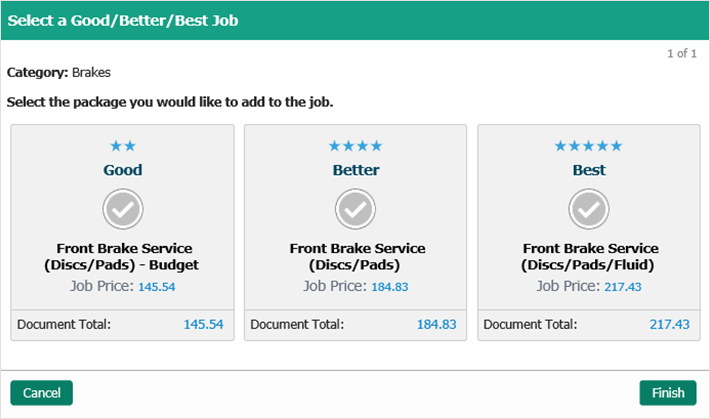The width and height of the screenshot is (710, 419).
Task: Open the 217.43 job price link
Action: (622, 287)
